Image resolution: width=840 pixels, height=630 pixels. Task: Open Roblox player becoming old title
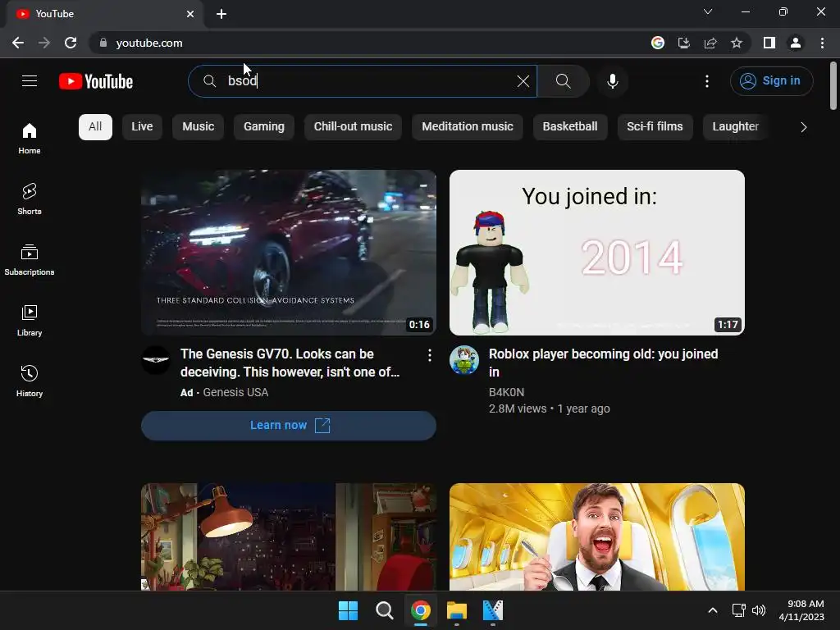coord(603,363)
